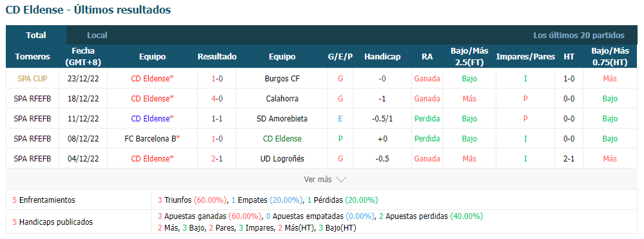Open the 4-0 result against Calahorra

pyautogui.click(x=217, y=99)
